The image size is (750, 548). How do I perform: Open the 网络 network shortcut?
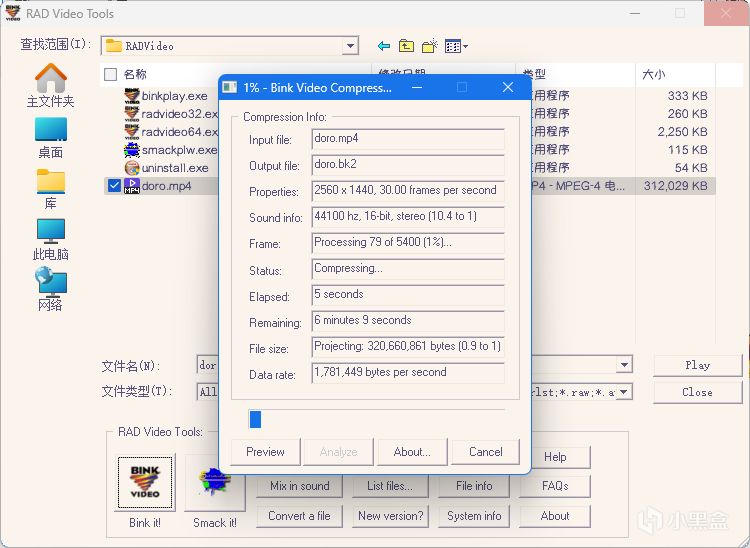pyautogui.click(x=51, y=289)
